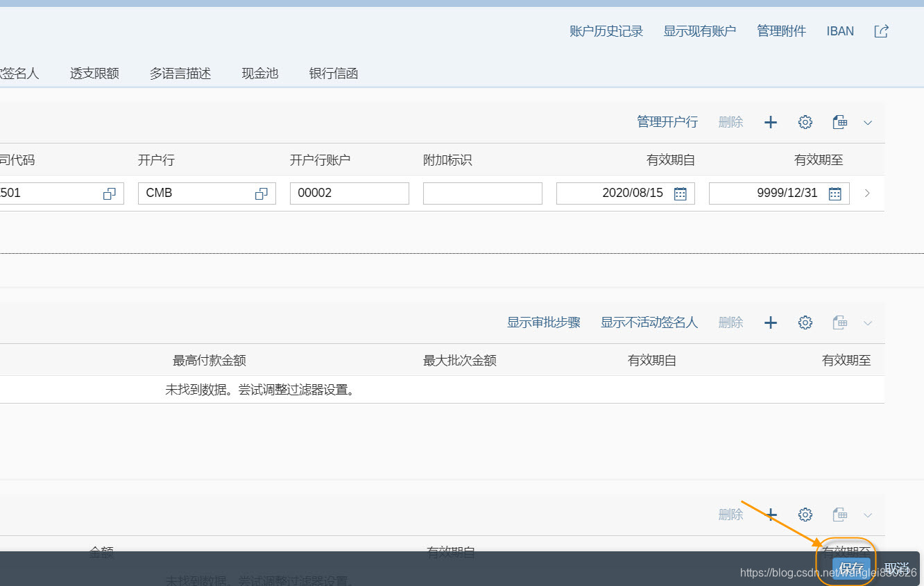Open the share/export icon next to IBAN
Screen dimensions: 924x586
tap(881, 31)
